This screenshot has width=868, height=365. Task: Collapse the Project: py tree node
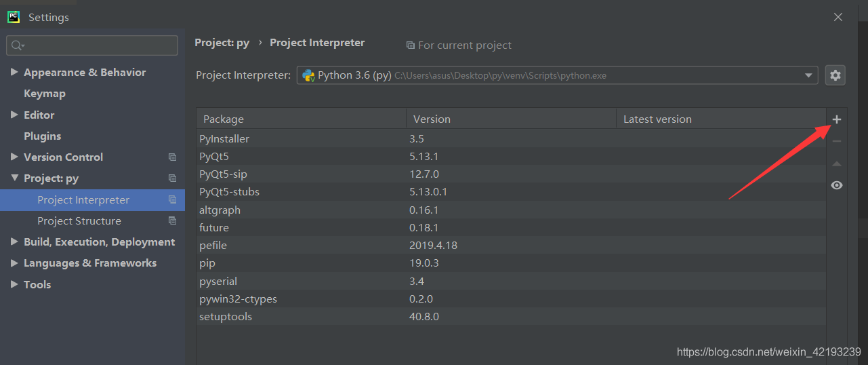14,178
